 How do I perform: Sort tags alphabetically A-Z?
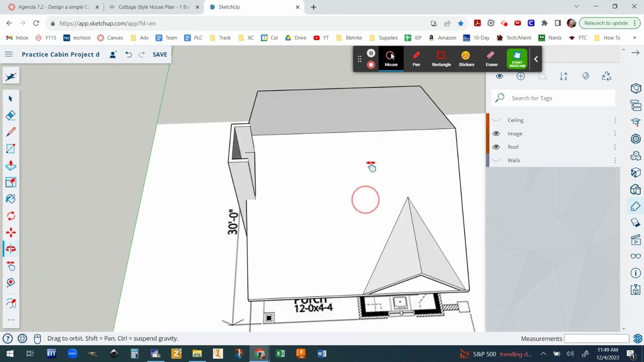(563, 76)
